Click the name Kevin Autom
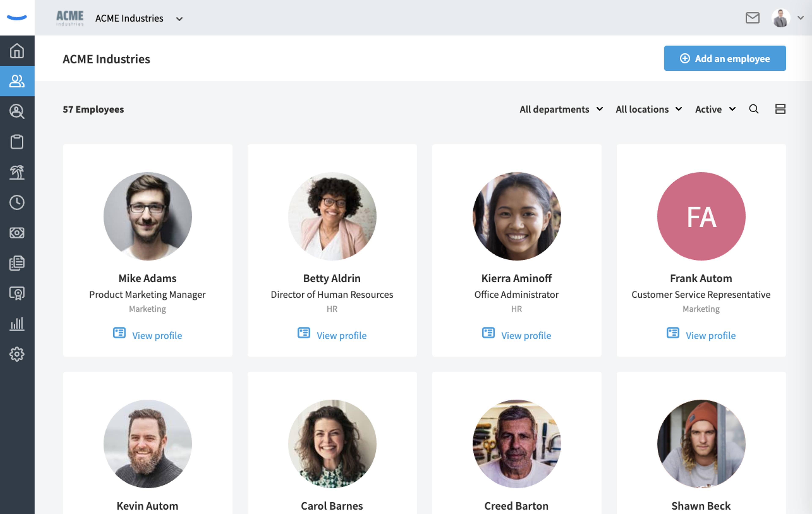 [x=148, y=506]
